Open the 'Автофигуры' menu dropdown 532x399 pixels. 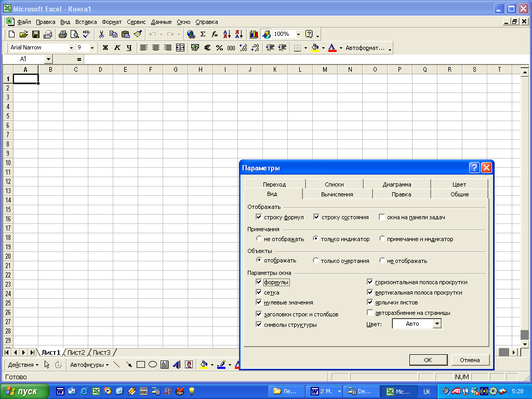89,365
